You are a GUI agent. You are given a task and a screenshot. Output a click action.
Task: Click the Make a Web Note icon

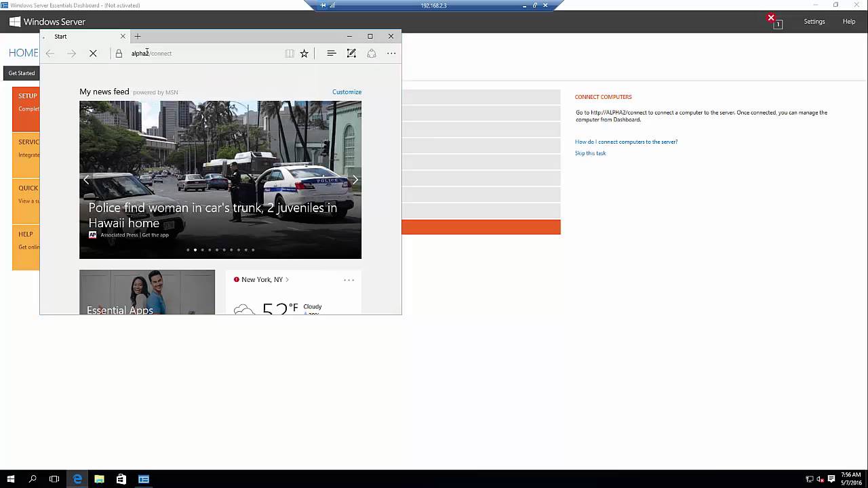click(x=351, y=54)
